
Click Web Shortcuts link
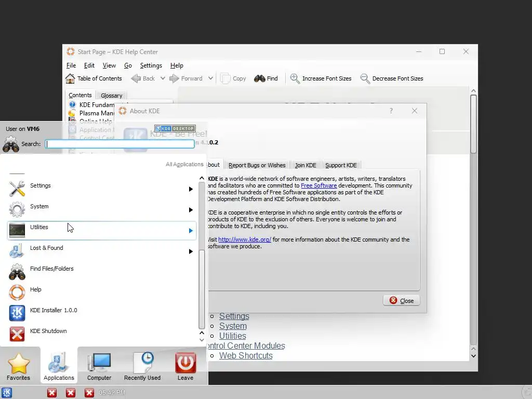[246, 355]
